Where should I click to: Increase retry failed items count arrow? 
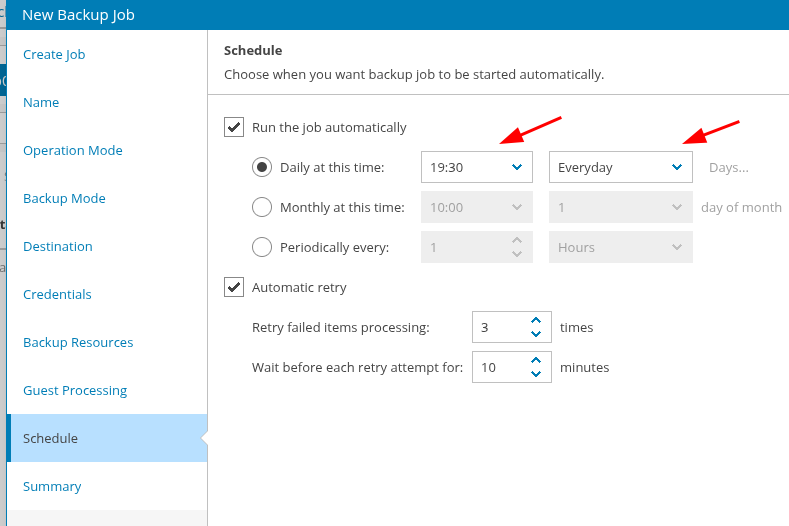click(x=536, y=320)
